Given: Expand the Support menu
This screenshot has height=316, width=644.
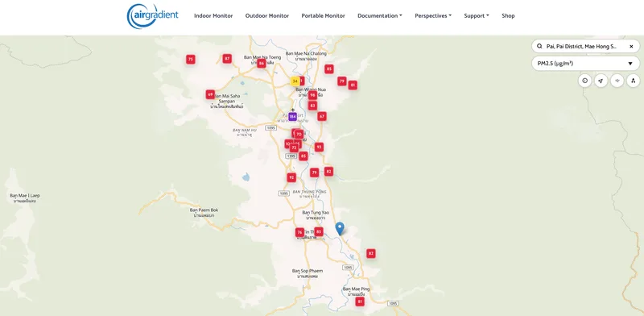Looking at the screenshot, I should [x=477, y=15].
